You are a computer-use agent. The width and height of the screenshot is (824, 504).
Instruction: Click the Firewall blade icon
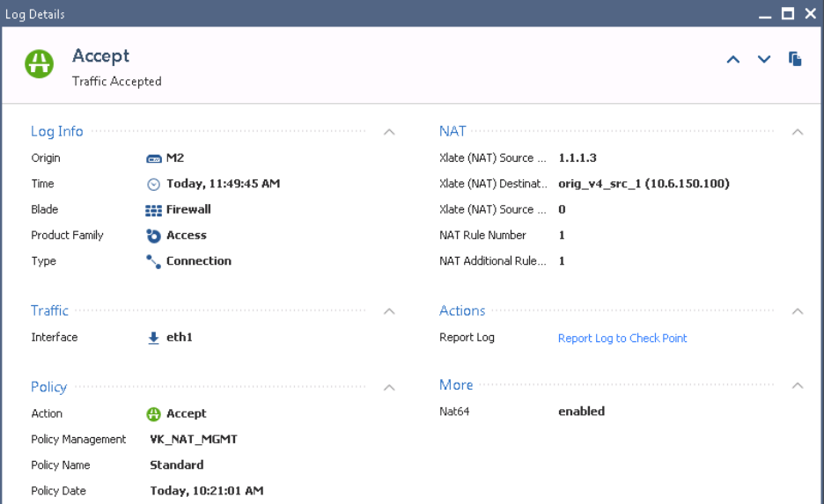pos(153,210)
